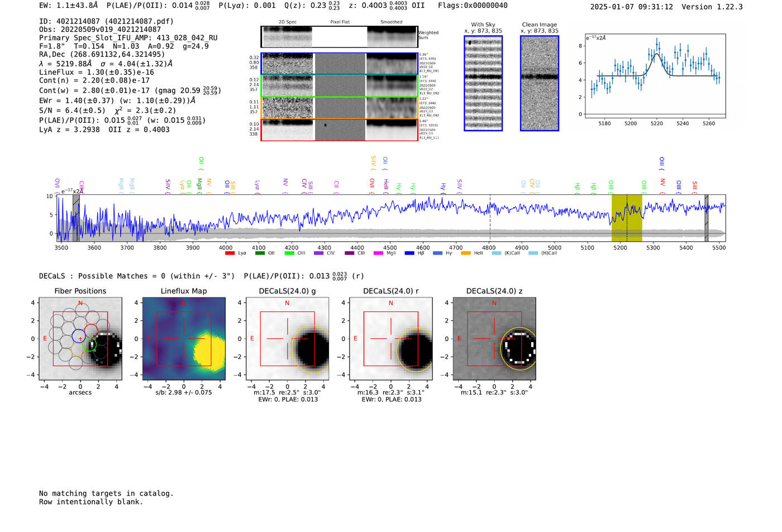Click LyA z = 3.2938 OII z = 0.4003
This screenshot has width=782, height=532.
(104, 130)
